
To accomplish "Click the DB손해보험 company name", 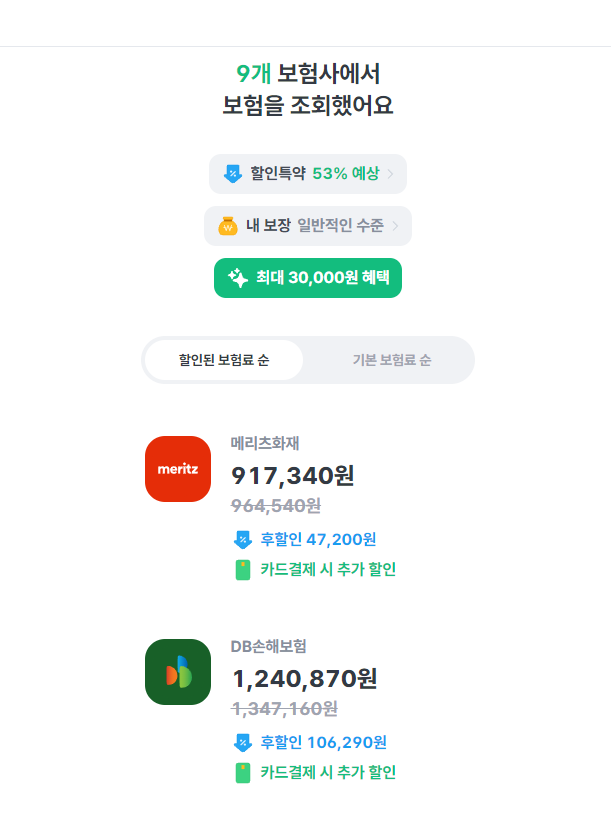I will (x=269, y=646).
